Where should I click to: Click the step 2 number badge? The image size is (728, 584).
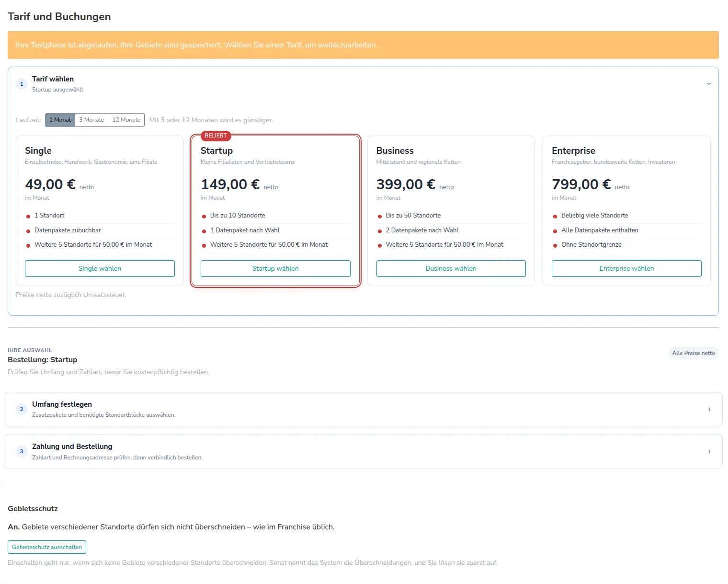pos(22,409)
